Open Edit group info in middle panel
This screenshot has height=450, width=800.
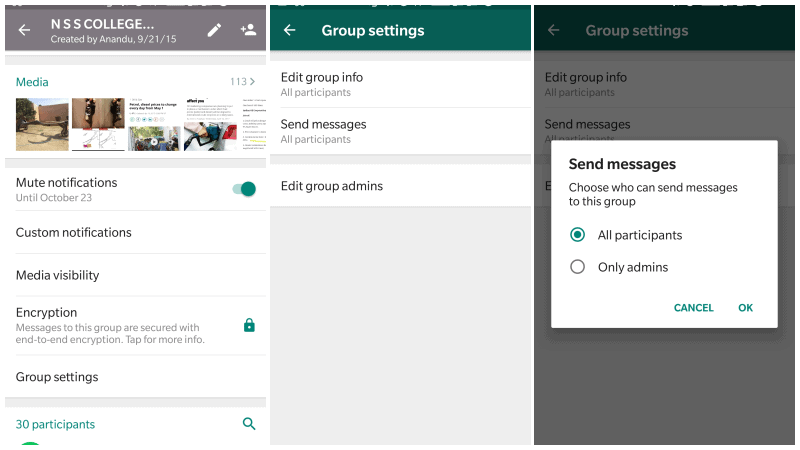point(401,84)
